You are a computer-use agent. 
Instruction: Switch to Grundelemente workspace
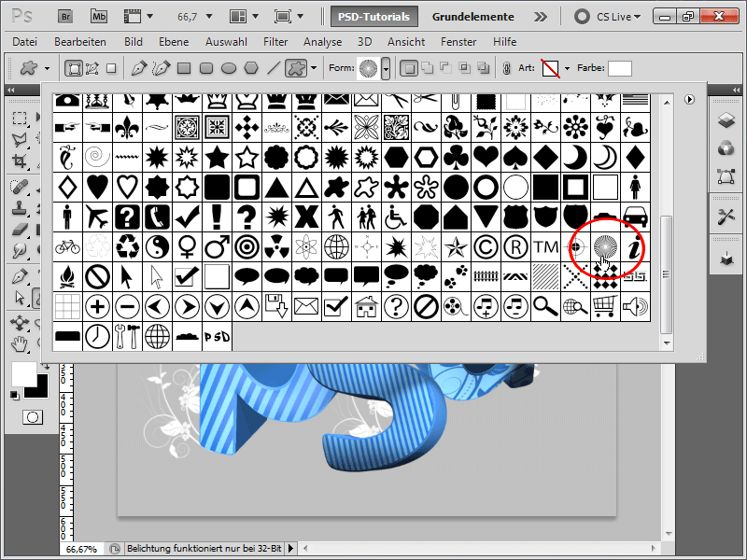[x=473, y=17]
